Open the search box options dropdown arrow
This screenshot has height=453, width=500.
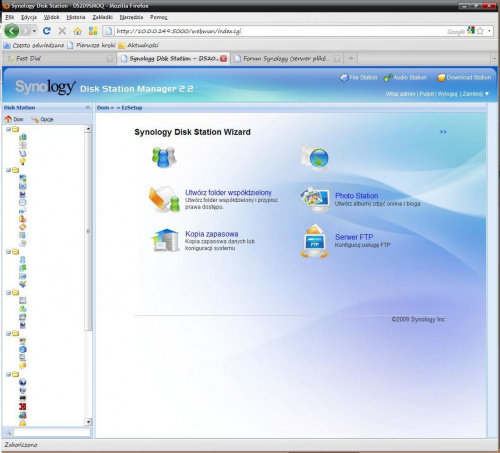pyautogui.click(x=489, y=31)
